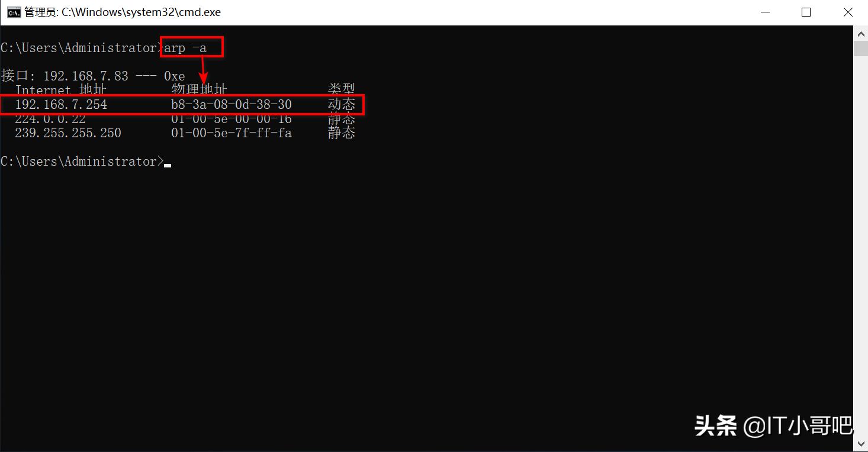The height and width of the screenshot is (452, 868).
Task: Click the scrollbar down arrow
Action: (x=860, y=444)
